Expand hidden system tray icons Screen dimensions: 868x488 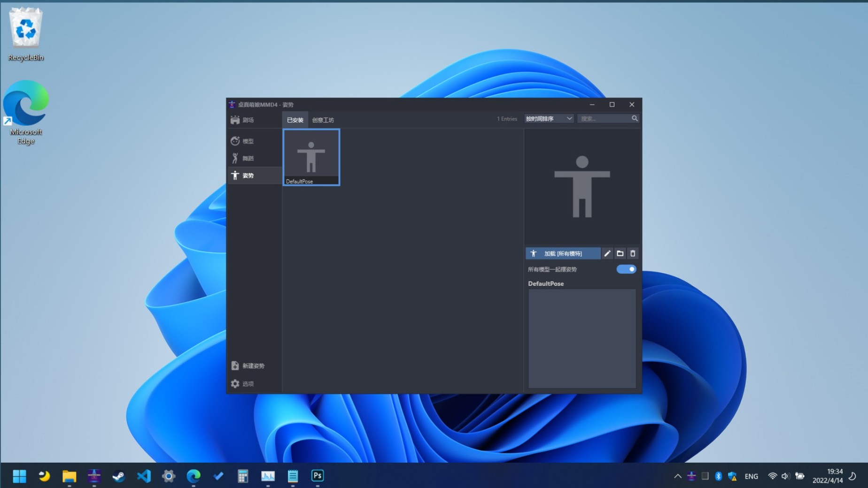pyautogui.click(x=677, y=476)
